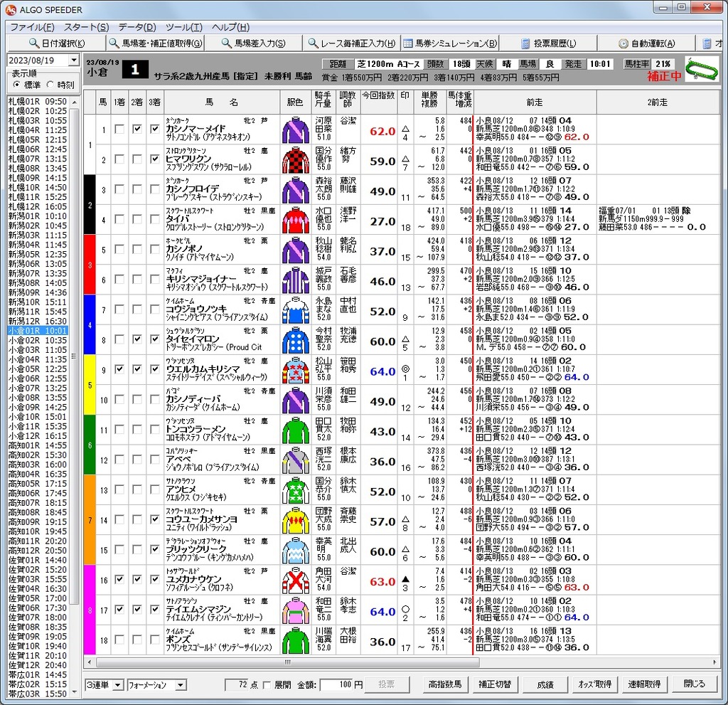Open the date dropdown 2023/08/19
Image resolution: width=728 pixels, height=705 pixels.
[73, 60]
